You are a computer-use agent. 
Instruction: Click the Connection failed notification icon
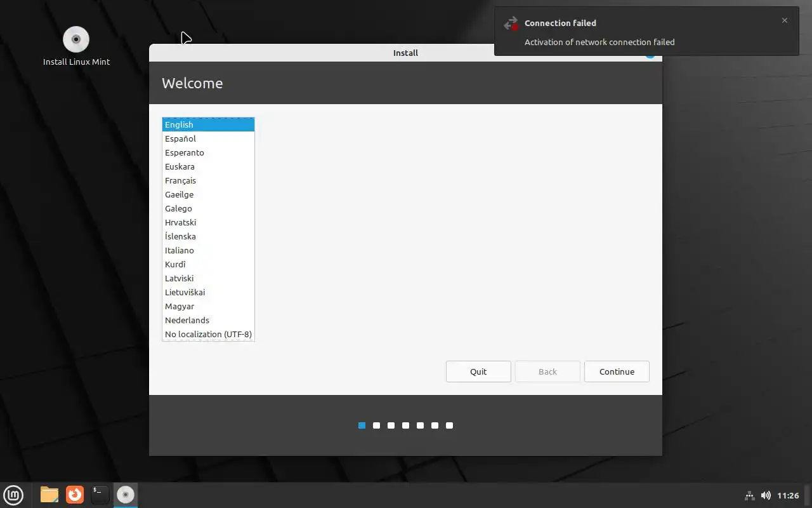[511, 23]
